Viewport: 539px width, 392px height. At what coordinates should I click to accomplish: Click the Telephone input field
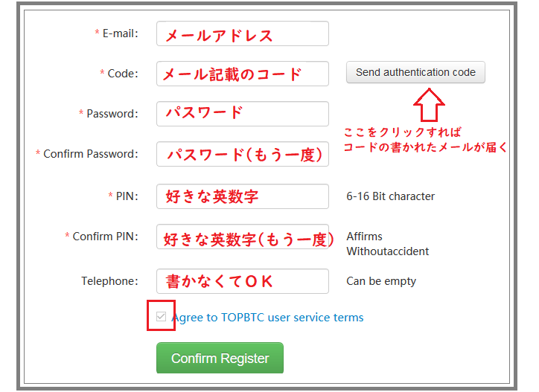pyautogui.click(x=243, y=281)
